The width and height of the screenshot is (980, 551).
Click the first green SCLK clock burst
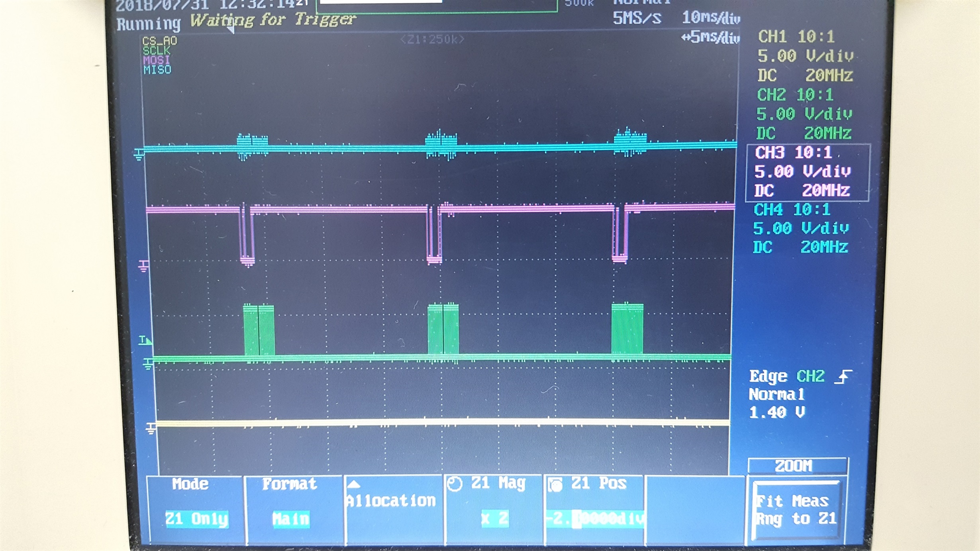click(259, 329)
